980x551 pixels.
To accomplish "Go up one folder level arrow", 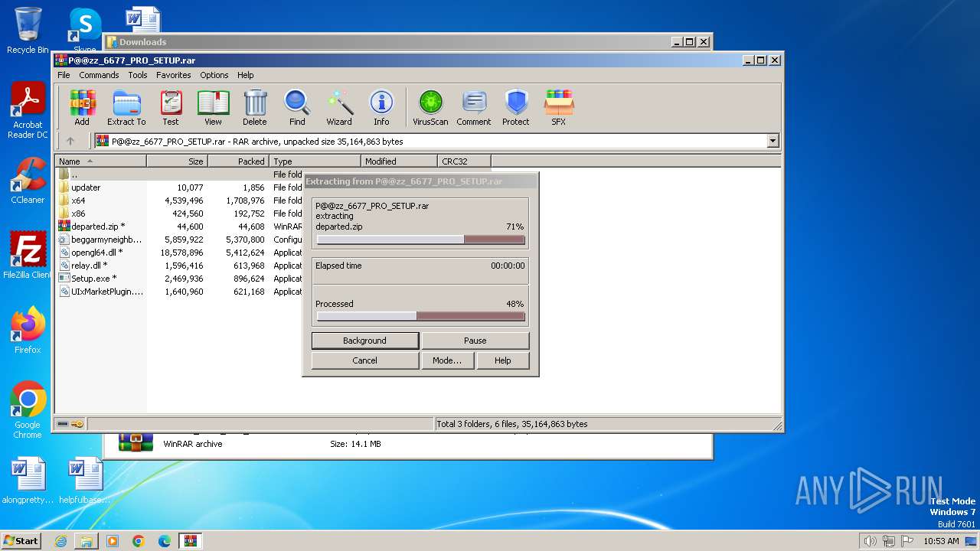I will point(70,141).
